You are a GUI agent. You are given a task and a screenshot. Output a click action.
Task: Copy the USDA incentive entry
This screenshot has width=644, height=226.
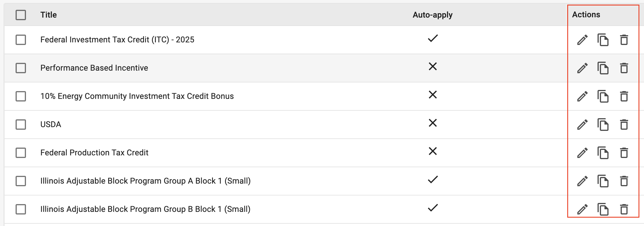(603, 125)
